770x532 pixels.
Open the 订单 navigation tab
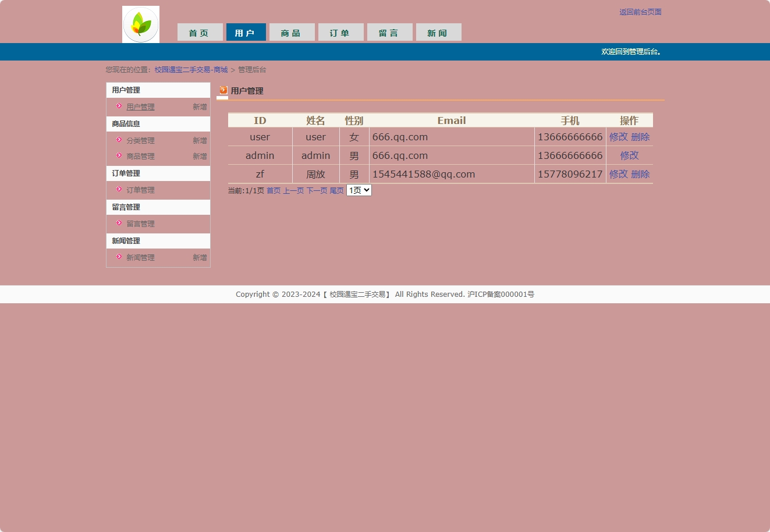[x=339, y=33]
